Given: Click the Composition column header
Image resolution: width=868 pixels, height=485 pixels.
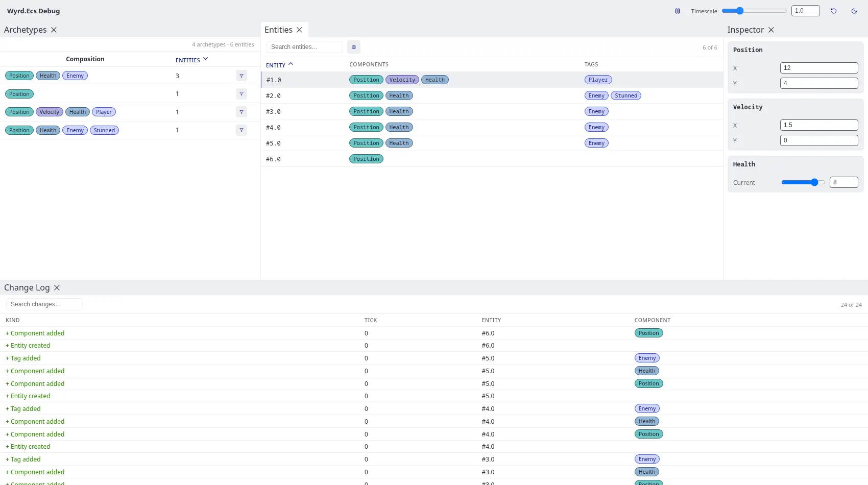Looking at the screenshot, I should click(x=85, y=59).
